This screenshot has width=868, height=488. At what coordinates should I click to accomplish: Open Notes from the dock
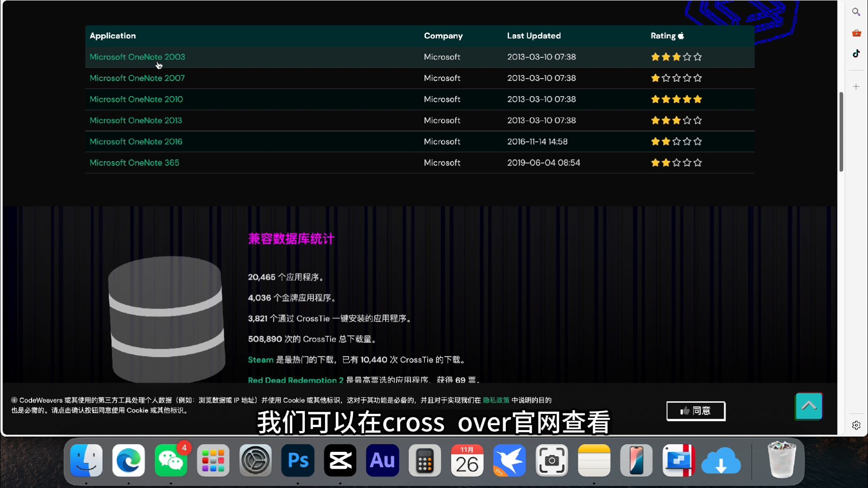coord(594,460)
